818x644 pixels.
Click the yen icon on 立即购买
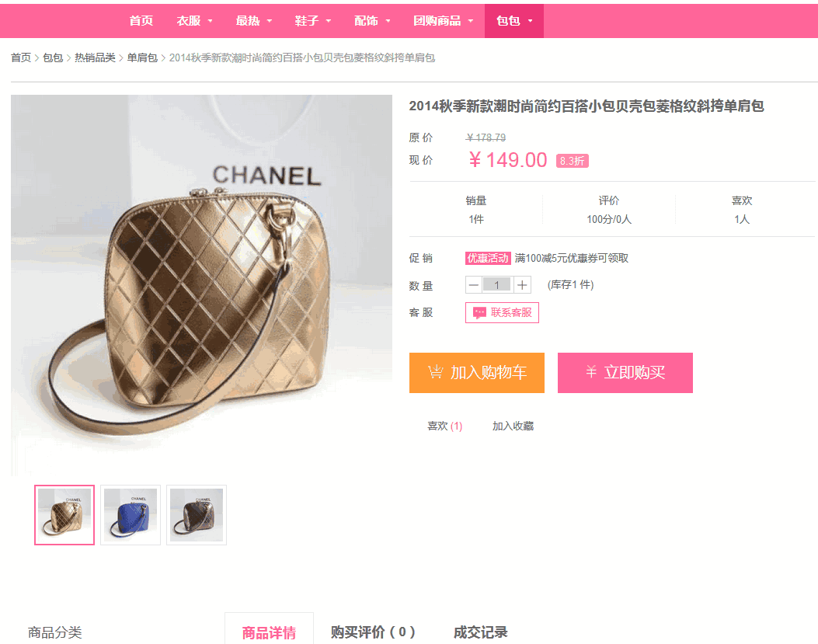coord(590,371)
